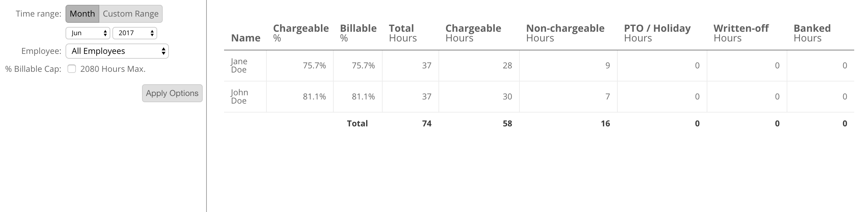Select the Jane Doe row name
The height and width of the screenshot is (212, 868).
239,66
